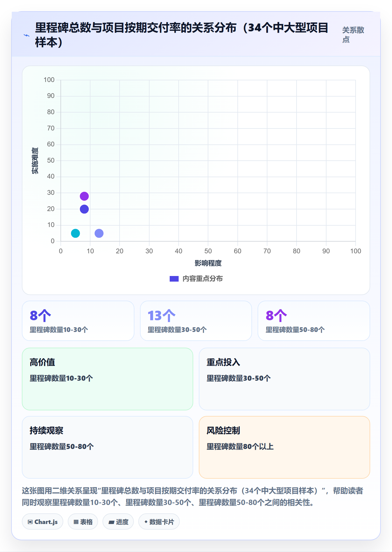The height and width of the screenshot is (552, 392).
Task: Click the purple scatter point near y=28
Action: point(84,196)
